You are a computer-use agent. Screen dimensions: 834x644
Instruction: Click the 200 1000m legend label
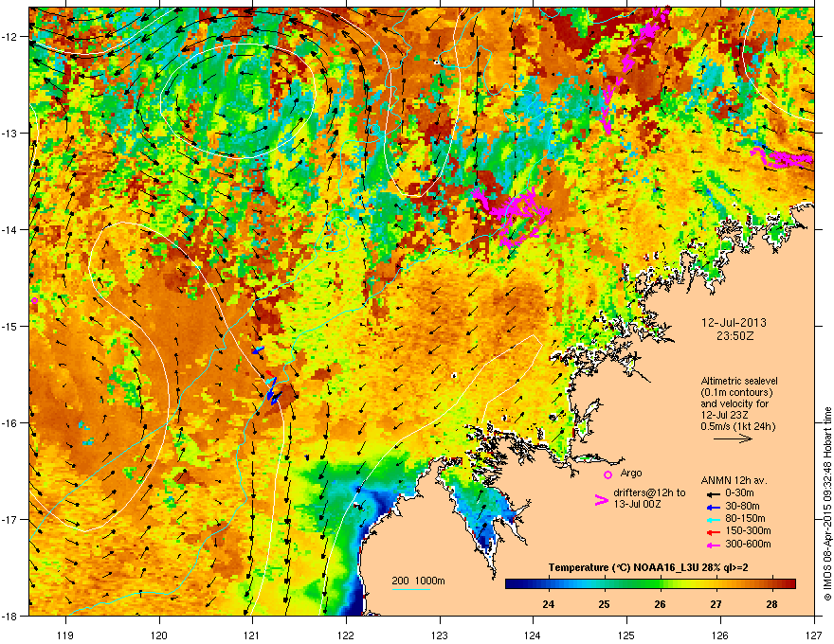[x=418, y=581]
